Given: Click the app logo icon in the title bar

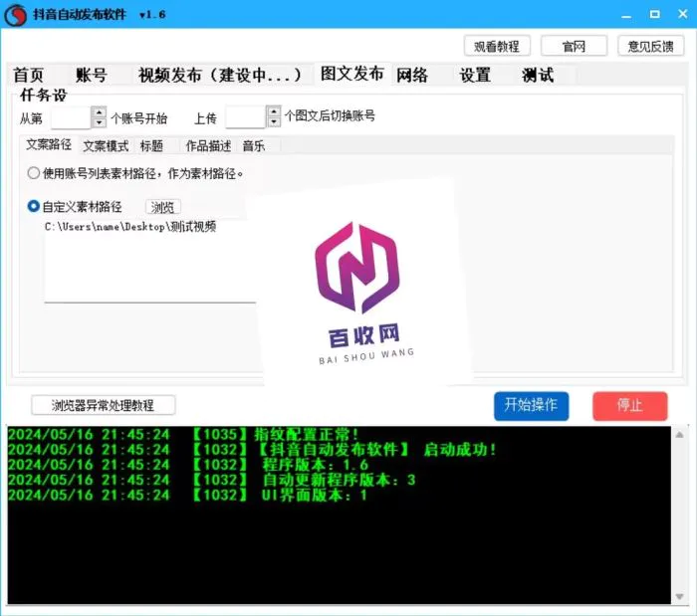Looking at the screenshot, I should click(16, 15).
